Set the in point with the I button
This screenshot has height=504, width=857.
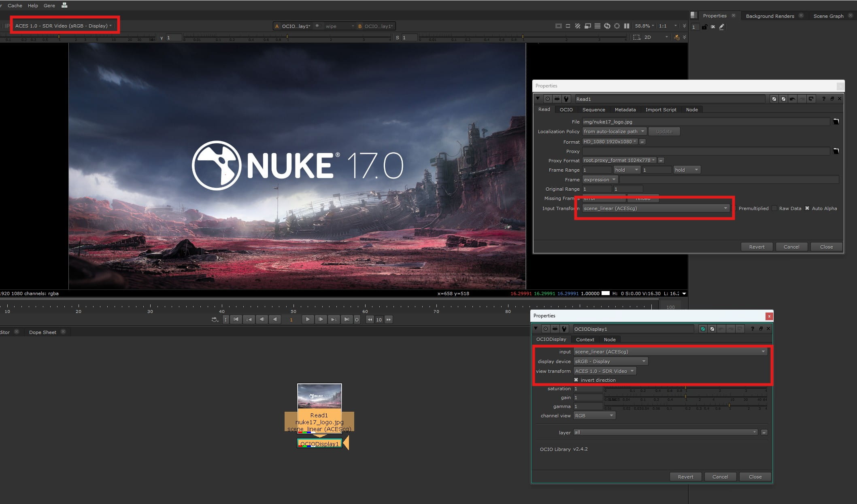[225, 319]
